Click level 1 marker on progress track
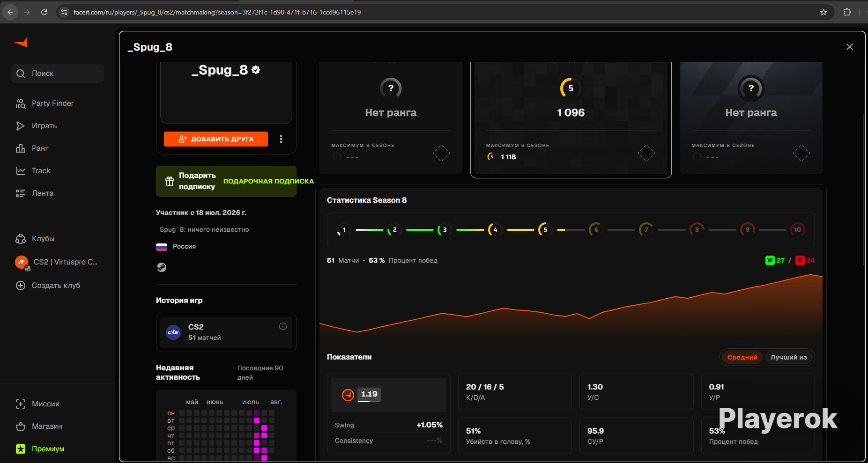 [x=344, y=230]
